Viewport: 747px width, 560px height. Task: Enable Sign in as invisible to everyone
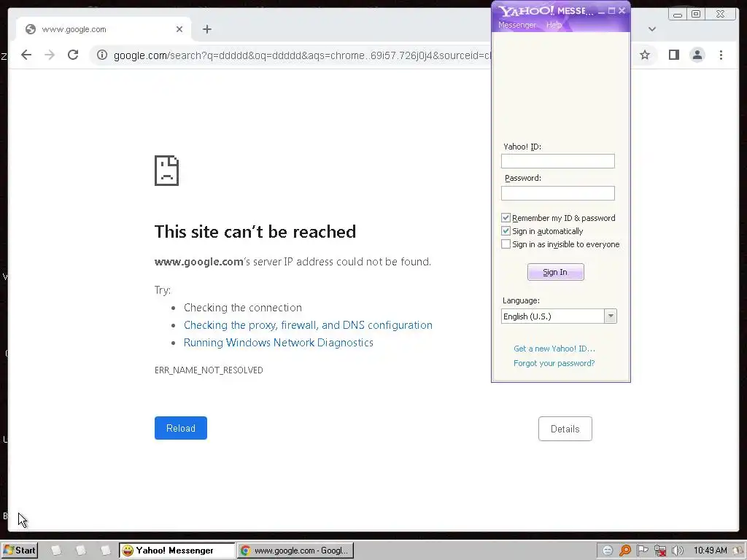pos(506,244)
